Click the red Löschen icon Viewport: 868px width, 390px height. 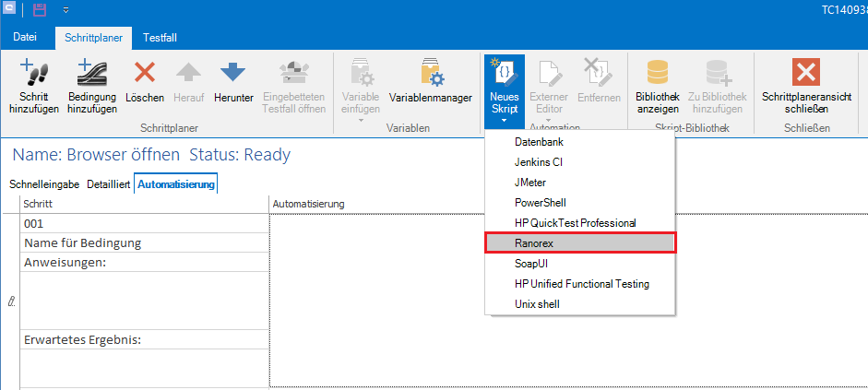tap(144, 74)
